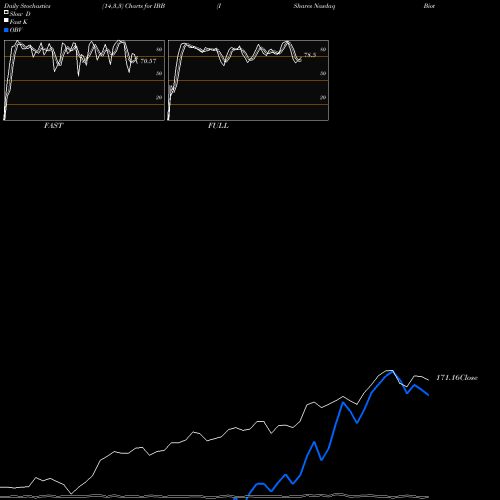
Task: Click the FAST chart label
Action: pyautogui.click(x=53, y=126)
